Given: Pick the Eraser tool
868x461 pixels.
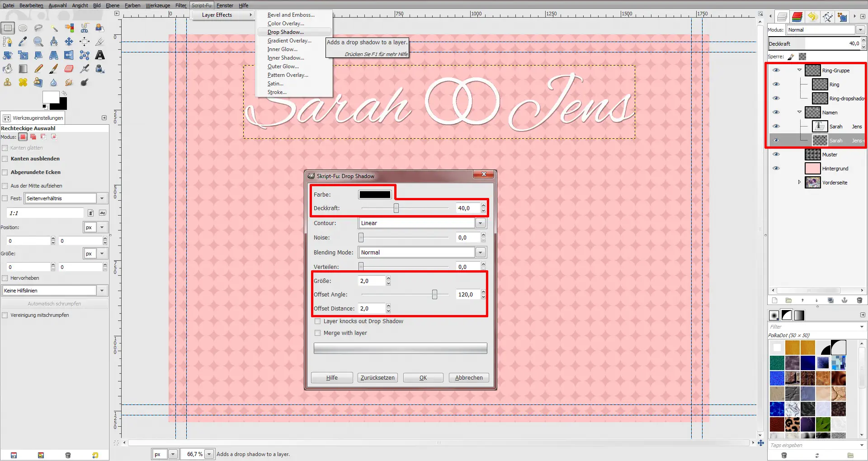Looking at the screenshot, I should [69, 69].
